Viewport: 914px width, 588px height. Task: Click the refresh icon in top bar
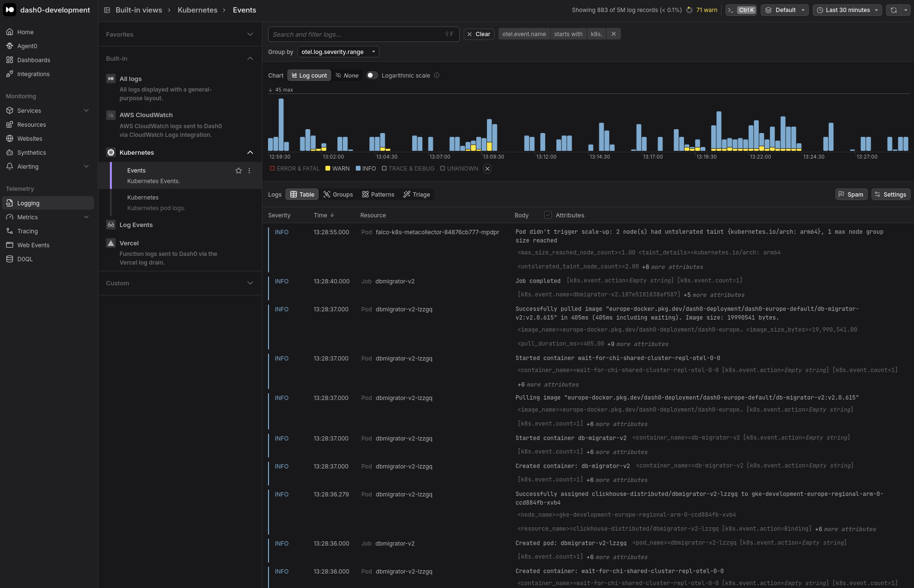893,10
